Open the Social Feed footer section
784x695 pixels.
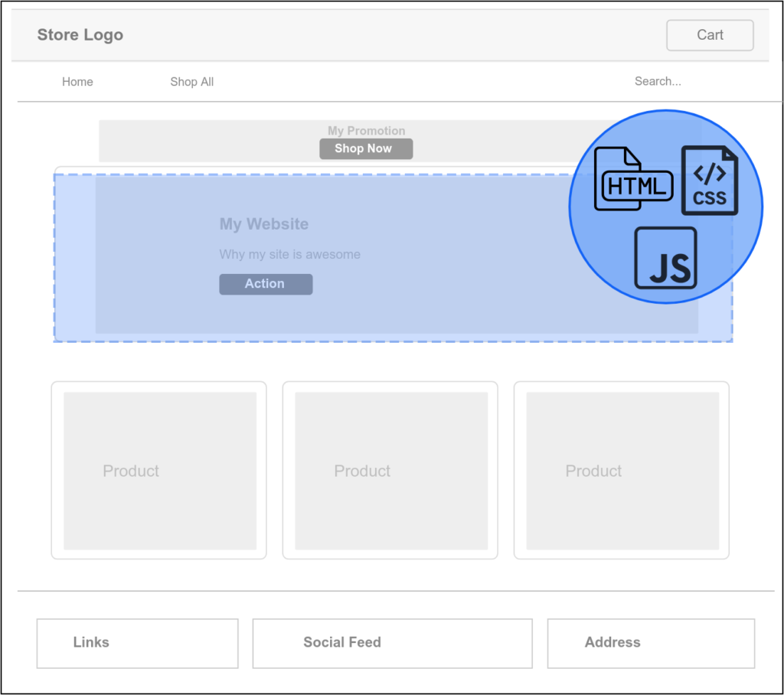[x=392, y=643]
